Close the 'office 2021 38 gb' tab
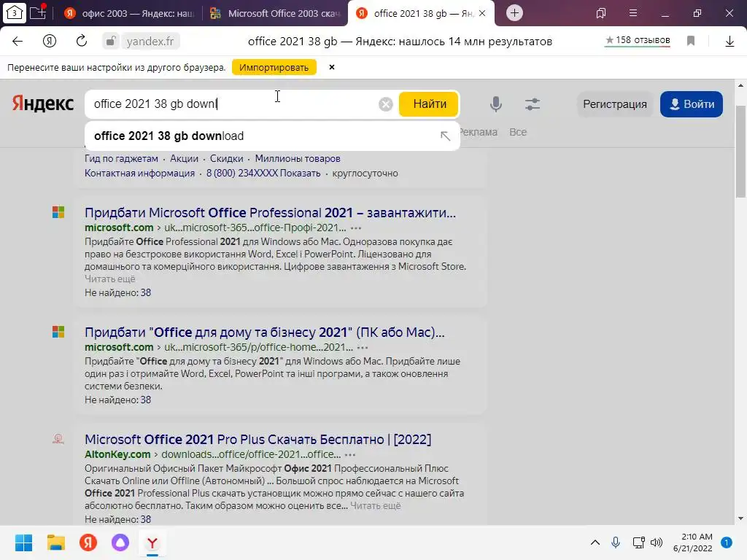The height and width of the screenshot is (560, 747). coord(482,13)
